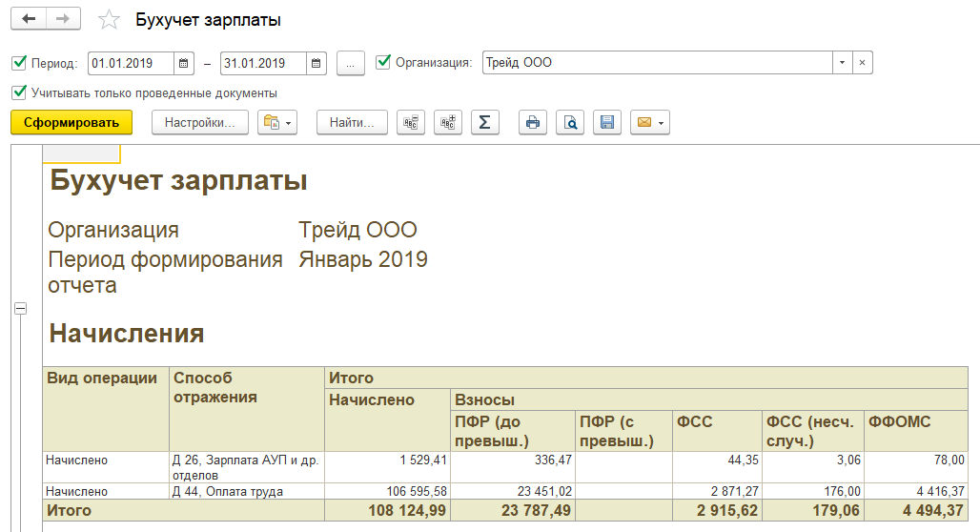The width and height of the screenshot is (980, 532).
Task: Open the Настройки... settings button
Action: 200,122
